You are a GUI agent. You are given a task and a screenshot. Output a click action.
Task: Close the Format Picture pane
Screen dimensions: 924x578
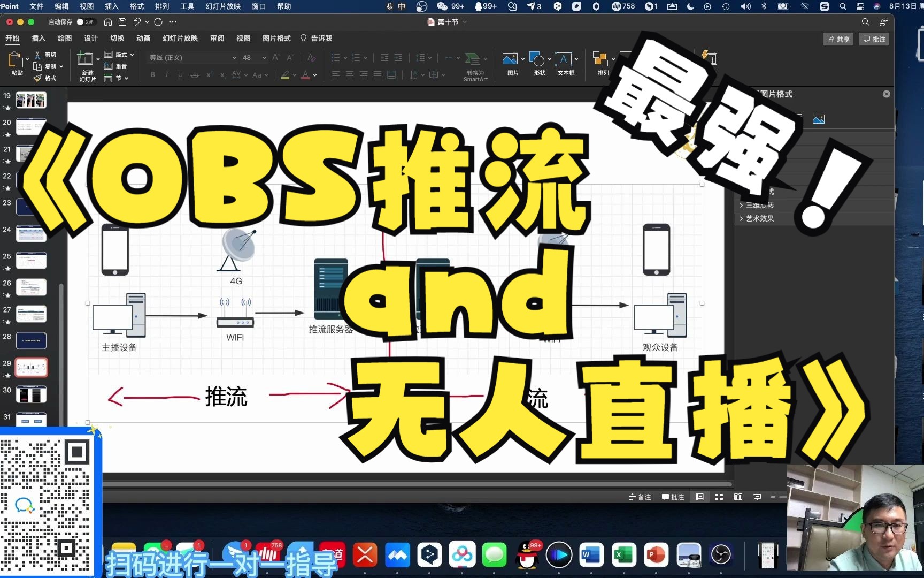point(887,94)
